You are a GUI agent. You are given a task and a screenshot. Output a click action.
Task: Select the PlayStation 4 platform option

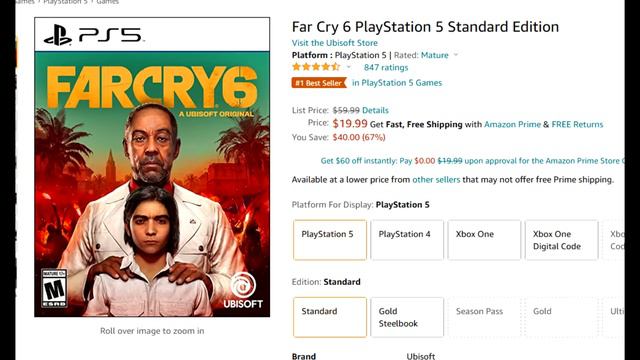click(407, 240)
